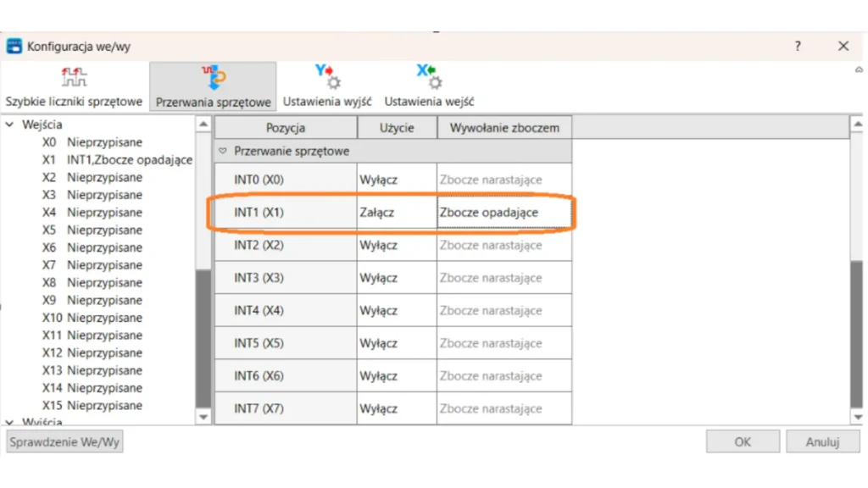Open the Użycie dropdown for INT0 (X0)
This screenshot has height=488, width=868.
click(397, 180)
